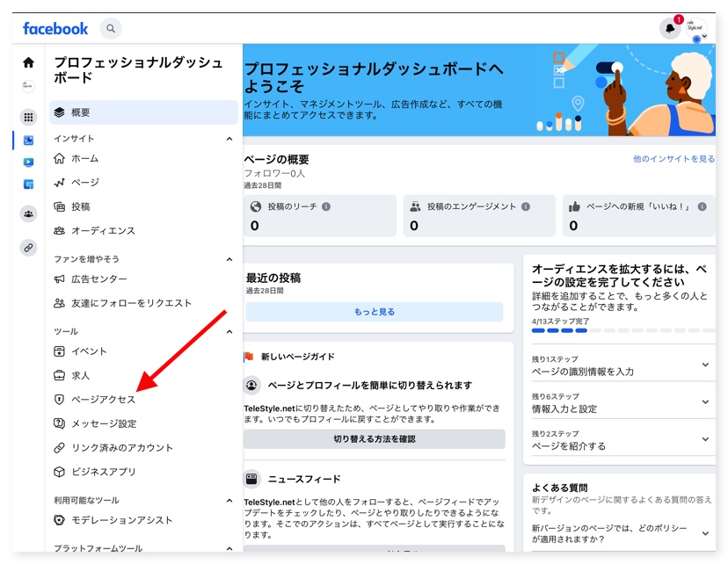
Task: Click the info icon beside 投稿のエンゲージメント
Action: (526, 206)
